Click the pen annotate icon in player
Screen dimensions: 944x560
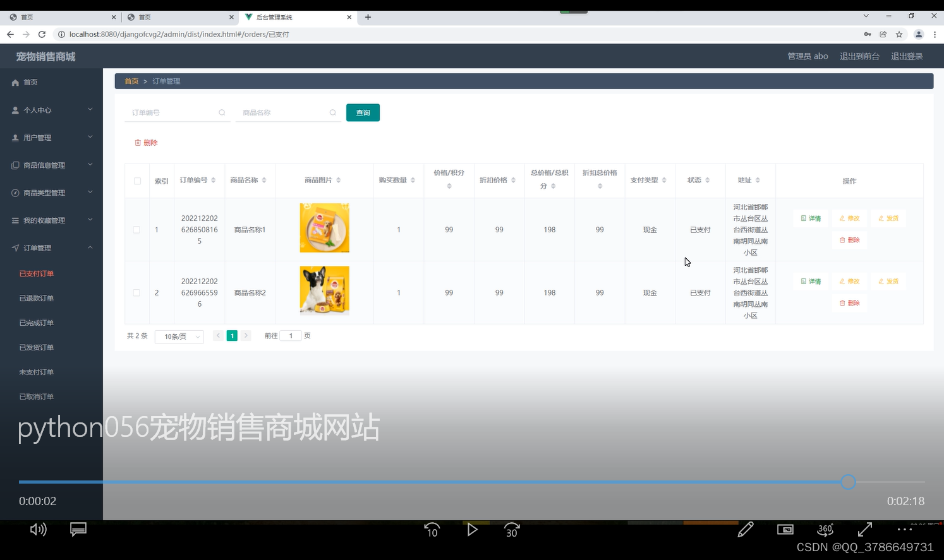pos(746,529)
